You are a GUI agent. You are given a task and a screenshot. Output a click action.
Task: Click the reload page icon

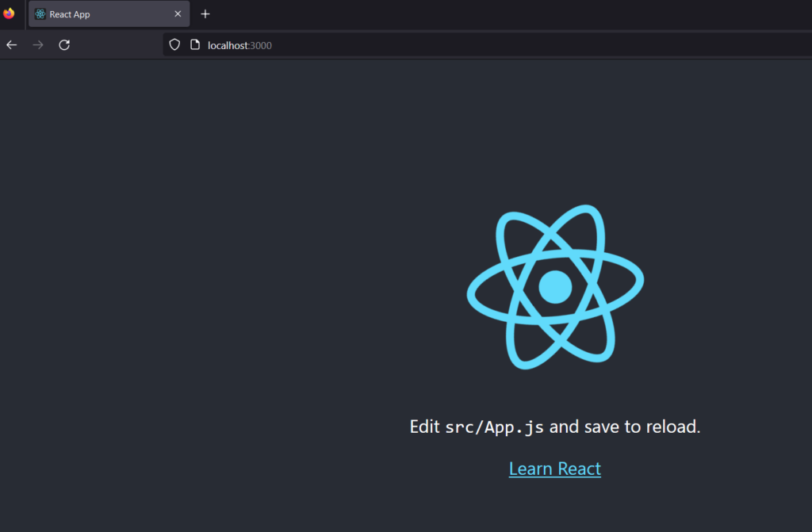[64, 44]
